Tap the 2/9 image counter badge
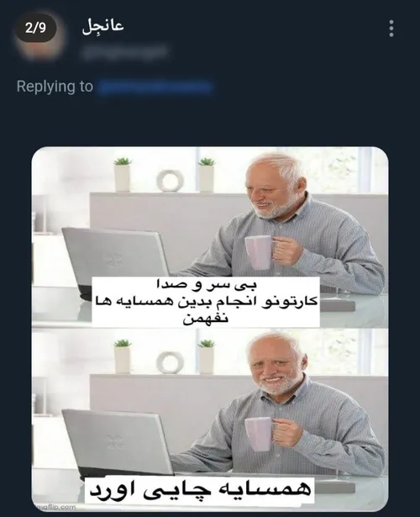Screen dimensions: 420x517 coord(36,29)
